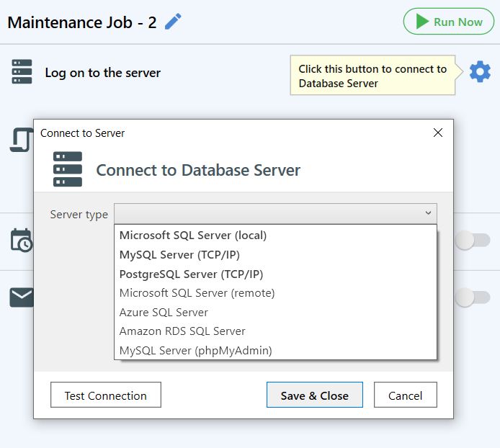
Task: Open server settings with the gear icon
Action: point(480,72)
